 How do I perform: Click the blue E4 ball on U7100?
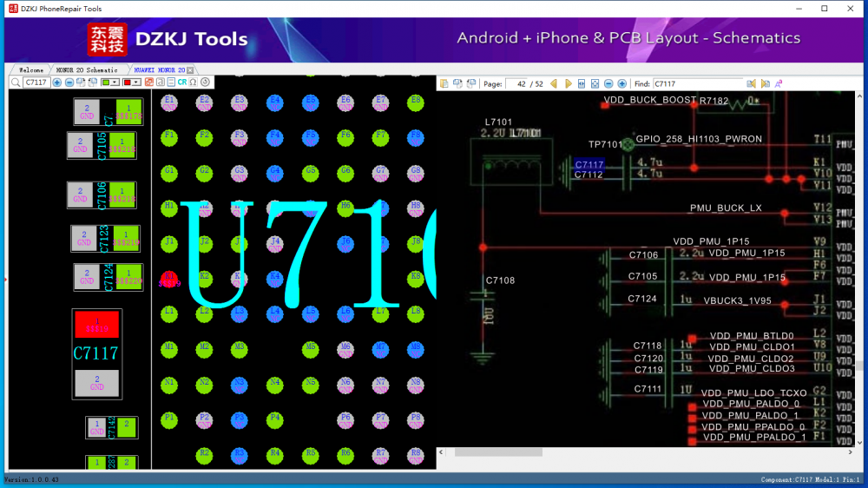pos(274,103)
